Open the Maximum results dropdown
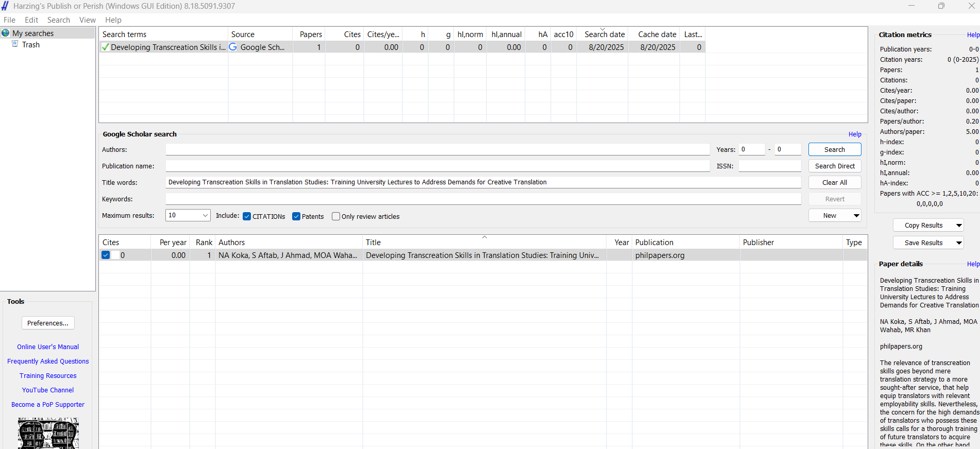 click(205, 215)
